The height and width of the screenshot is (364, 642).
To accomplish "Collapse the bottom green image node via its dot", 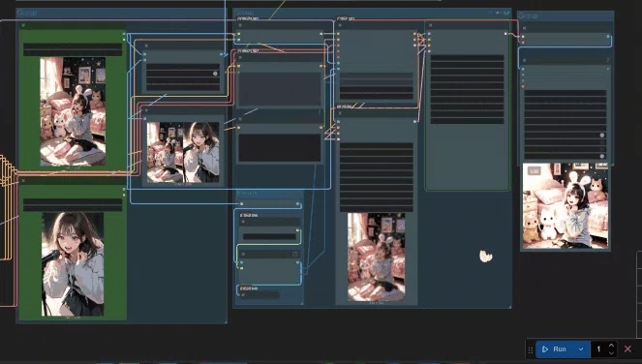I will pos(23,180).
